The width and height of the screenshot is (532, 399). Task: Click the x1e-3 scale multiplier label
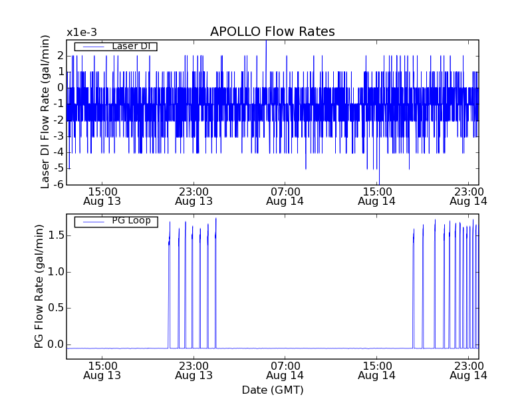82,32
